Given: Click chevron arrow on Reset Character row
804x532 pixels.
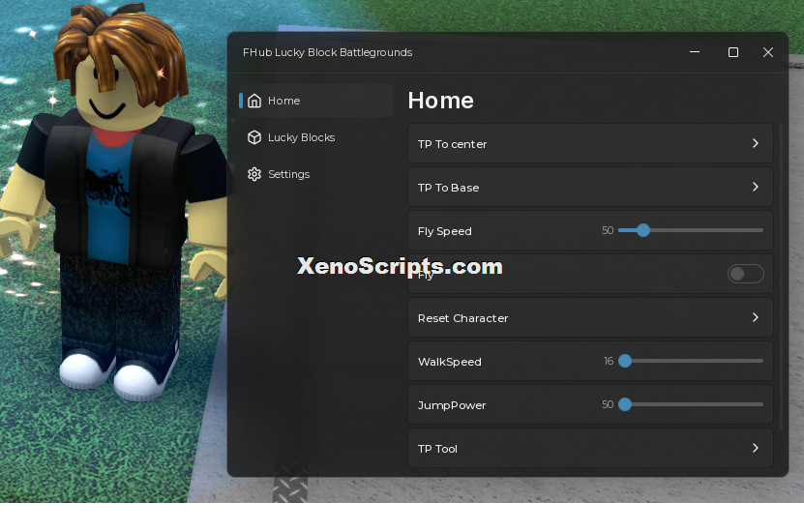Looking at the screenshot, I should tap(756, 317).
